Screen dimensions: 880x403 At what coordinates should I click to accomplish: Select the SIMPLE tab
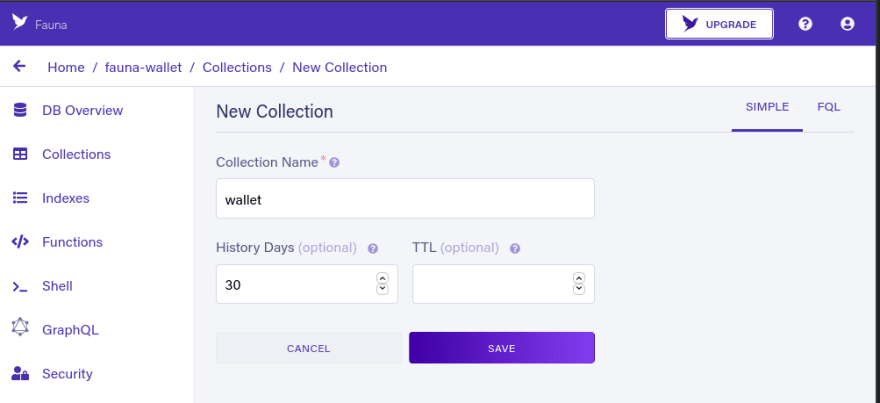pos(767,107)
